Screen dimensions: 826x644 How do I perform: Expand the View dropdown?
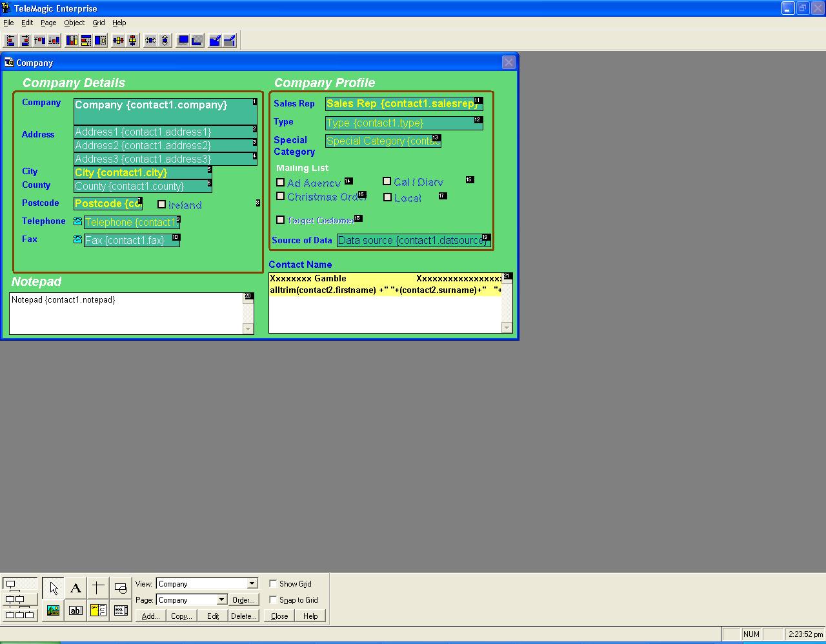252,584
